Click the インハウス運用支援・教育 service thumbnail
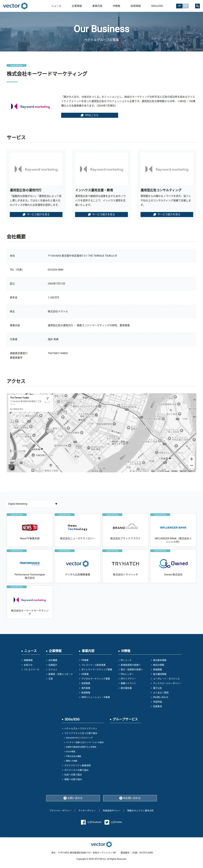Image resolution: width=203 pixels, height=868 pixels. [x=101, y=169]
